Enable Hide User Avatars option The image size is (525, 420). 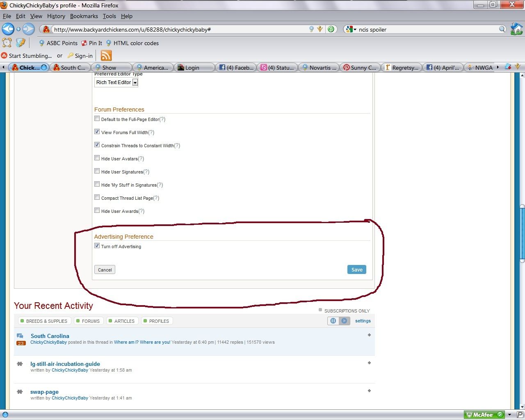point(97,158)
